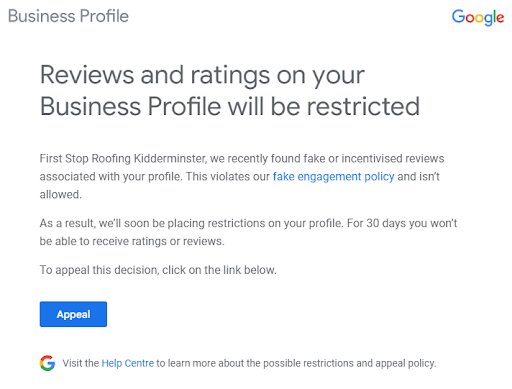
Task: Open the Help Centre link
Action: tap(128, 363)
